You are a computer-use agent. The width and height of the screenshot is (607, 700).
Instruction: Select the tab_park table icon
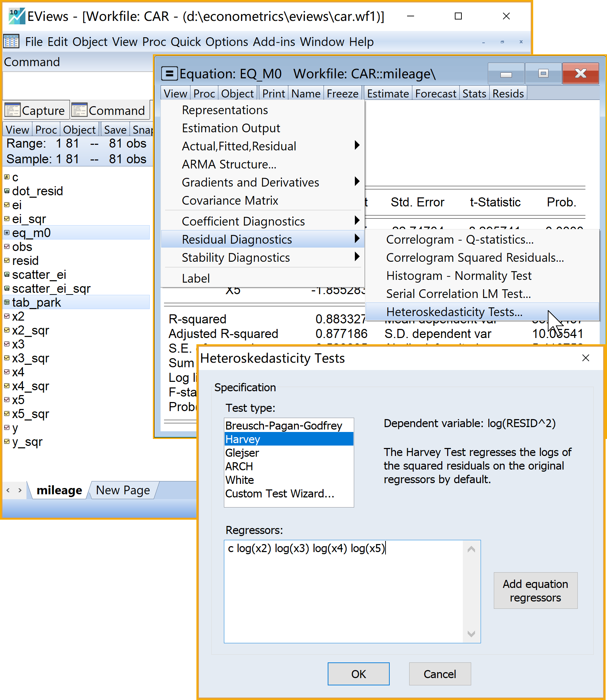[7, 302]
